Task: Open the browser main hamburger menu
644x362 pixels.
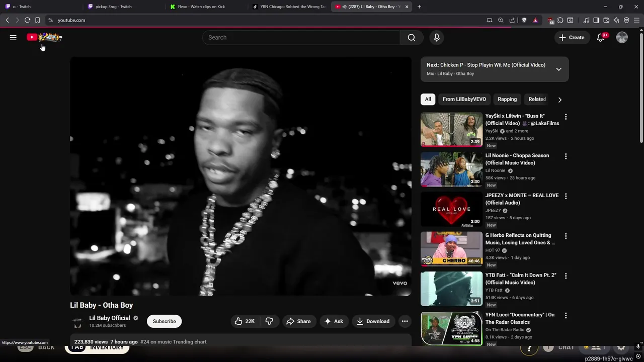Action: point(637,20)
